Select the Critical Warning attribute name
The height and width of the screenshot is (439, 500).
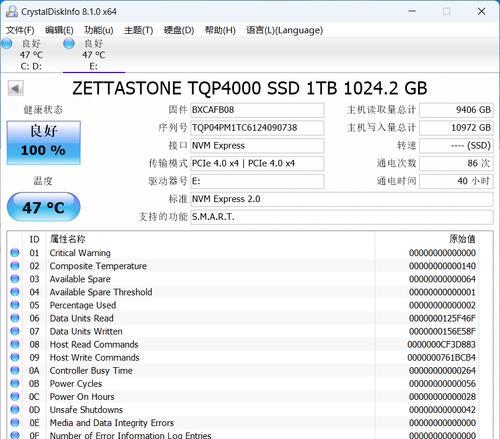click(x=80, y=253)
